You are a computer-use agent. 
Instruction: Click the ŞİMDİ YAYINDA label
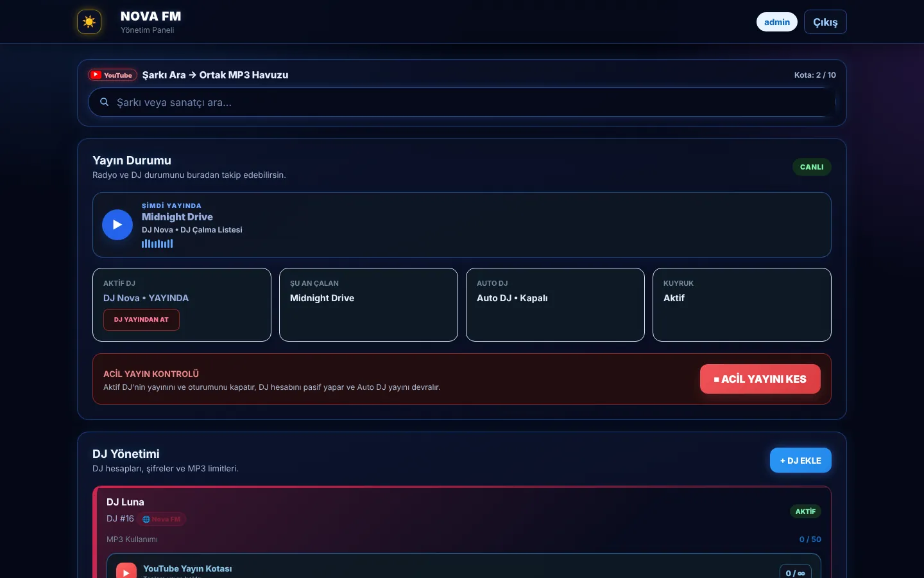[x=171, y=206]
